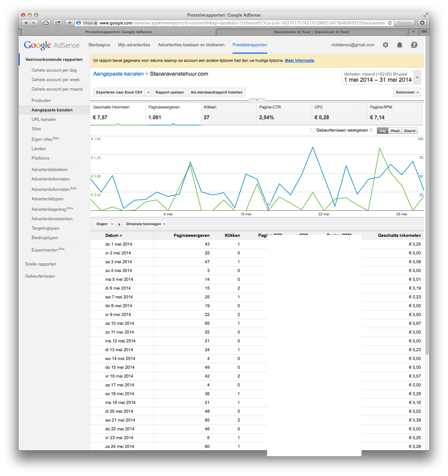
Task: Click the Meer informatie link
Action: click(x=299, y=61)
